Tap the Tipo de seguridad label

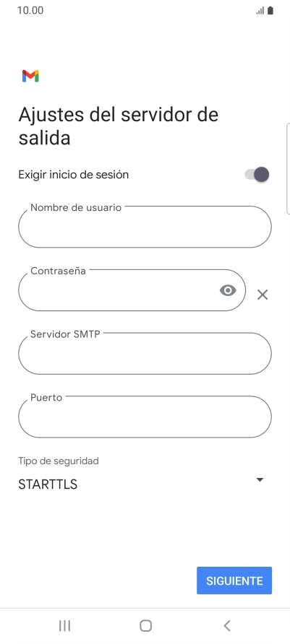(59, 461)
